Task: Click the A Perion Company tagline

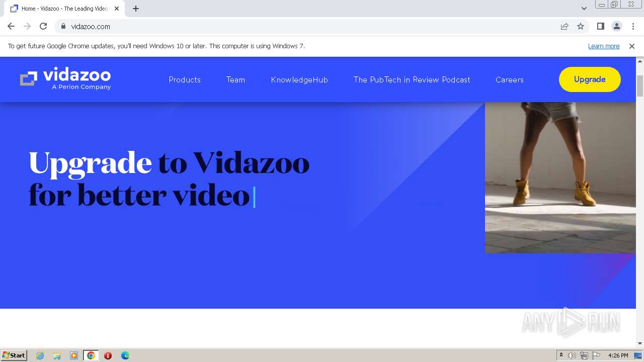Action: 82,87
